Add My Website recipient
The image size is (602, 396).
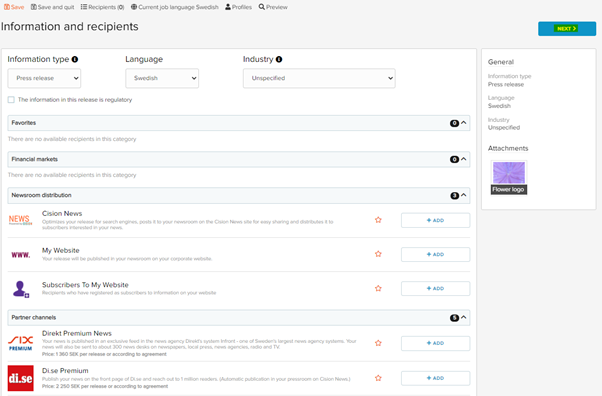(x=435, y=254)
